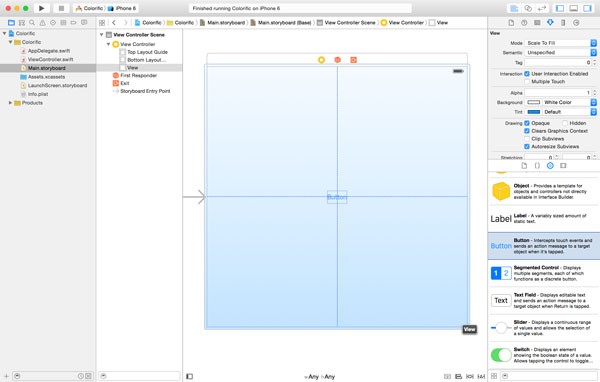The height and width of the screenshot is (382, 600).
Task: Open the Find navigator search icon
Action: (32, 23)
